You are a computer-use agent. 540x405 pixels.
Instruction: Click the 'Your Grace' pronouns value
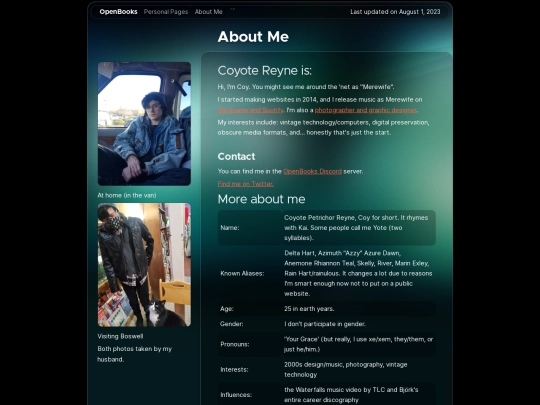359,344
